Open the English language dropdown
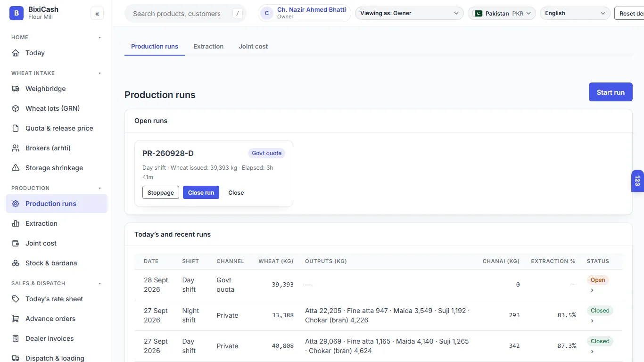The height and width of the screenshot is (362, 644). (575, 13)
